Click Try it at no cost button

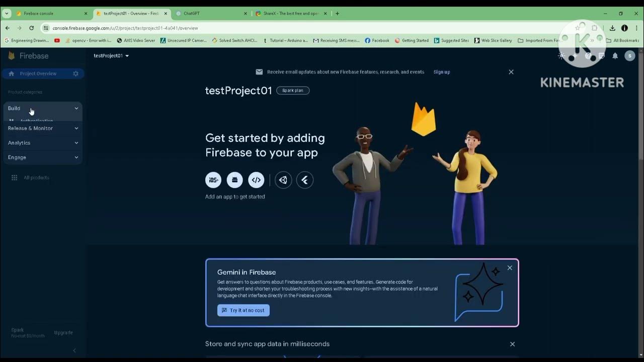point(244,310)
